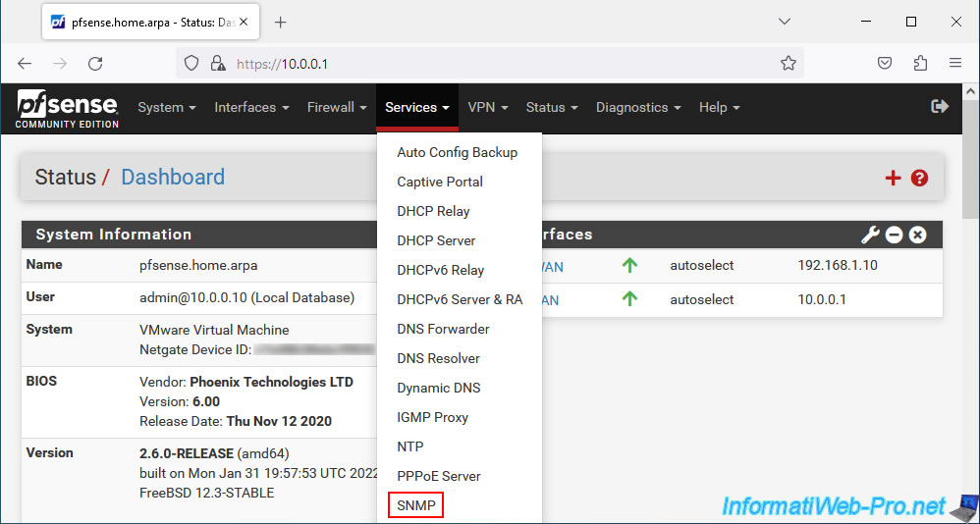This screenshot has width=980, height=524.
Task: Open Interfaces widget wrench settings
Action: [x=870, y=235]
